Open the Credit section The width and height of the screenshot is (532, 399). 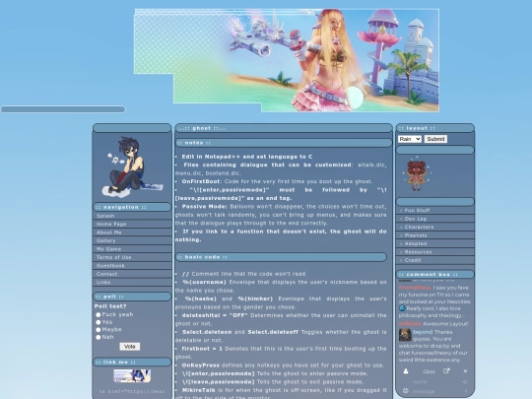[x=434, y=260]
